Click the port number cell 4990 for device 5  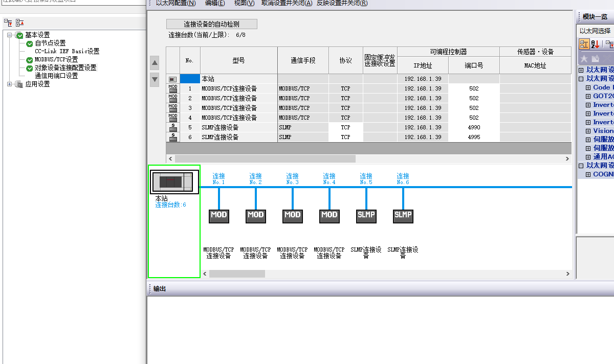coord(474,127)
